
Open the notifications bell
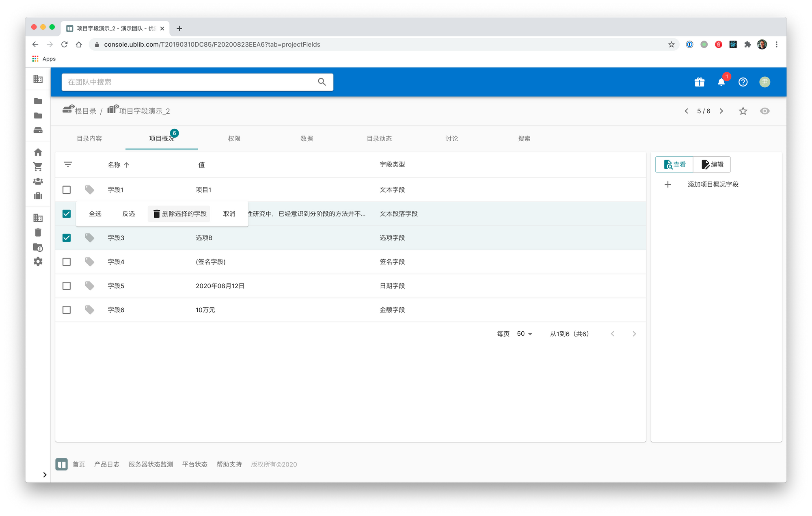[721, 82]
